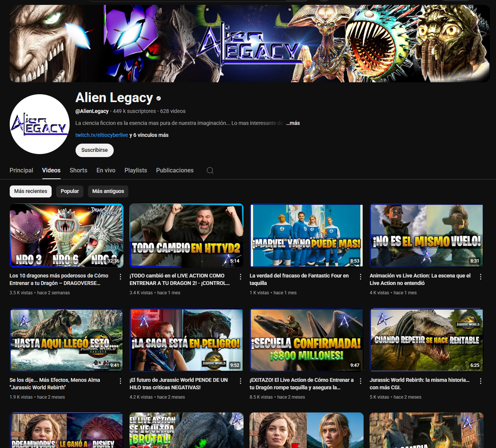Open options menu for Se los dije video

coord(120,381)
